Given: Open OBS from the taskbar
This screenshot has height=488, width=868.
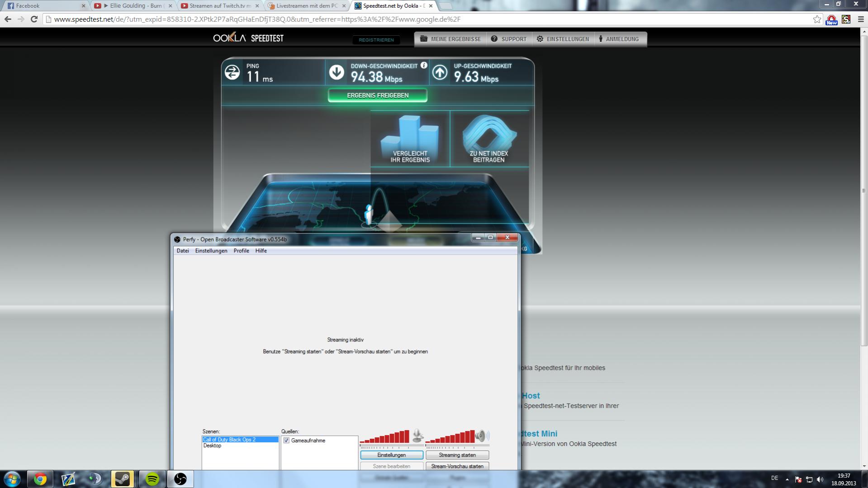Looking at the screenshot, I should pos(180,479).
